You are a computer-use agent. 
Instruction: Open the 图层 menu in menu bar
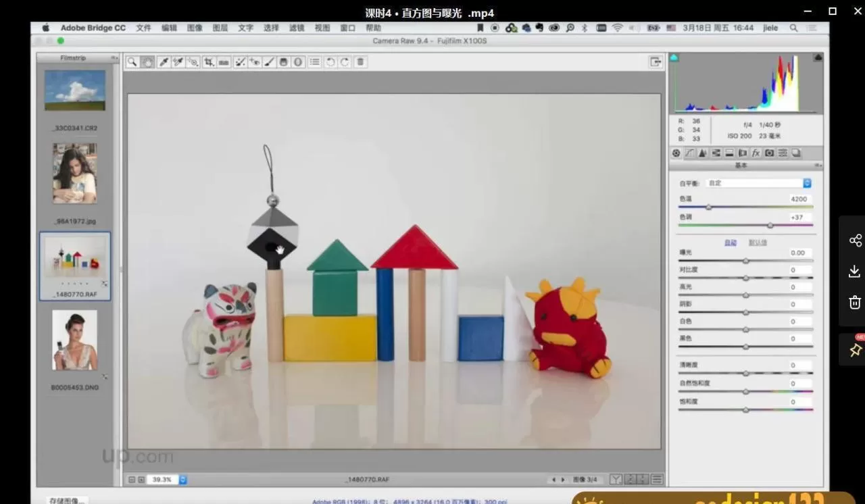point(220,28)
